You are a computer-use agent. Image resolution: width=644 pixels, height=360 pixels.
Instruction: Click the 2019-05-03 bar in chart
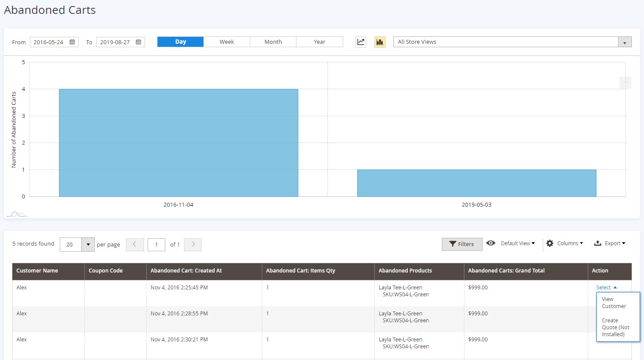[x=477, y=183]
